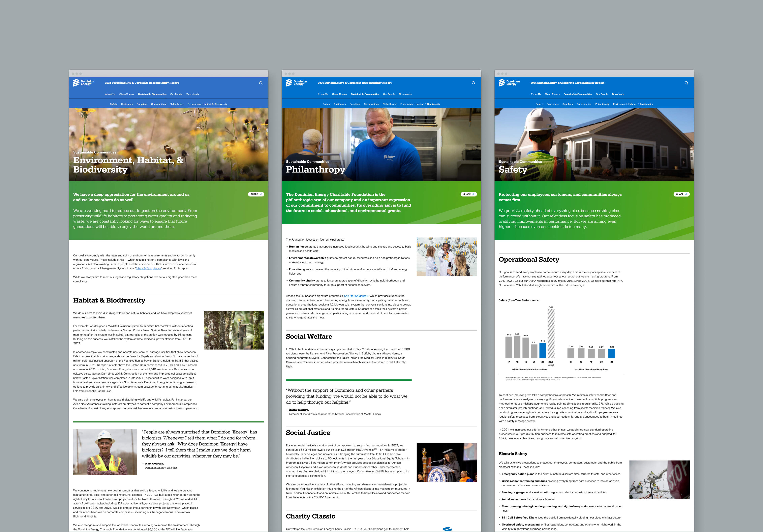763x532 pixels.
Task: Click the SHARE button on Philanthropy page
Action: point(469,194)
